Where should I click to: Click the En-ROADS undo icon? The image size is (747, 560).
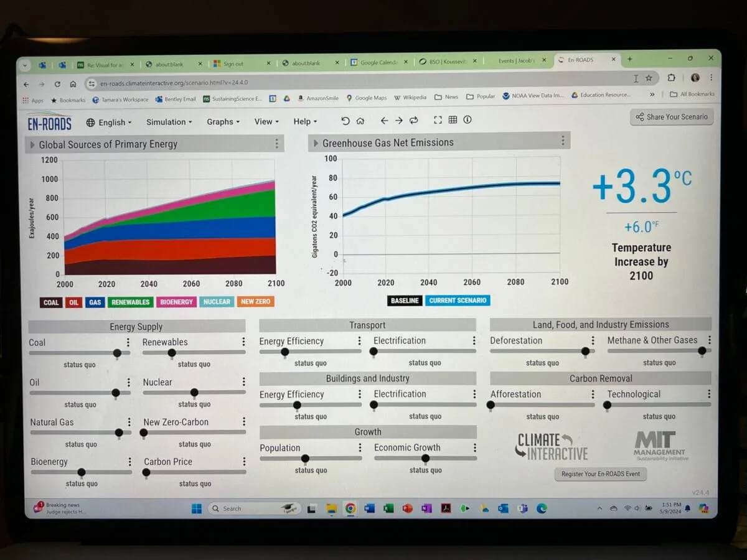coord(345,121)
